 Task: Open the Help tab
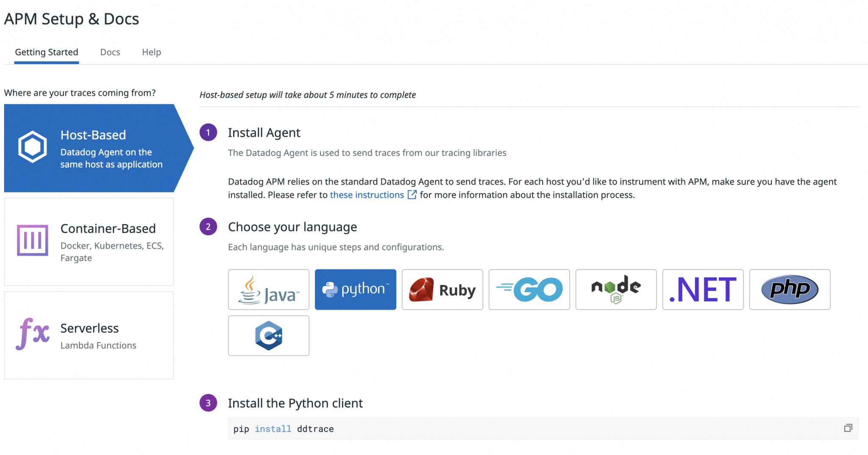click(x=151, y=52)
